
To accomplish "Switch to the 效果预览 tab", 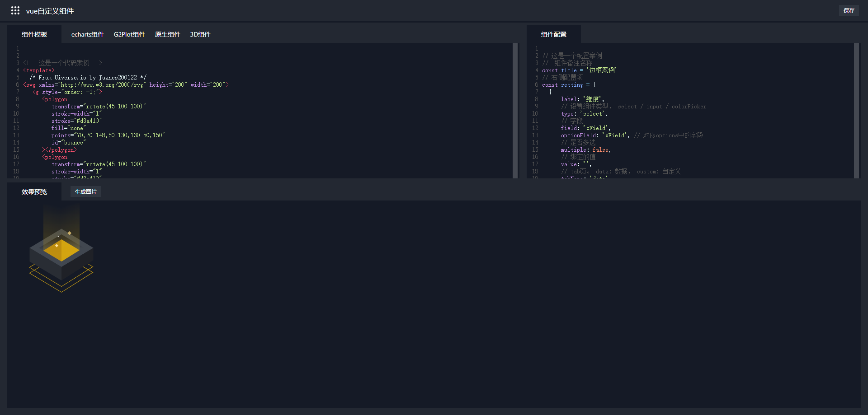I will 34,192.
